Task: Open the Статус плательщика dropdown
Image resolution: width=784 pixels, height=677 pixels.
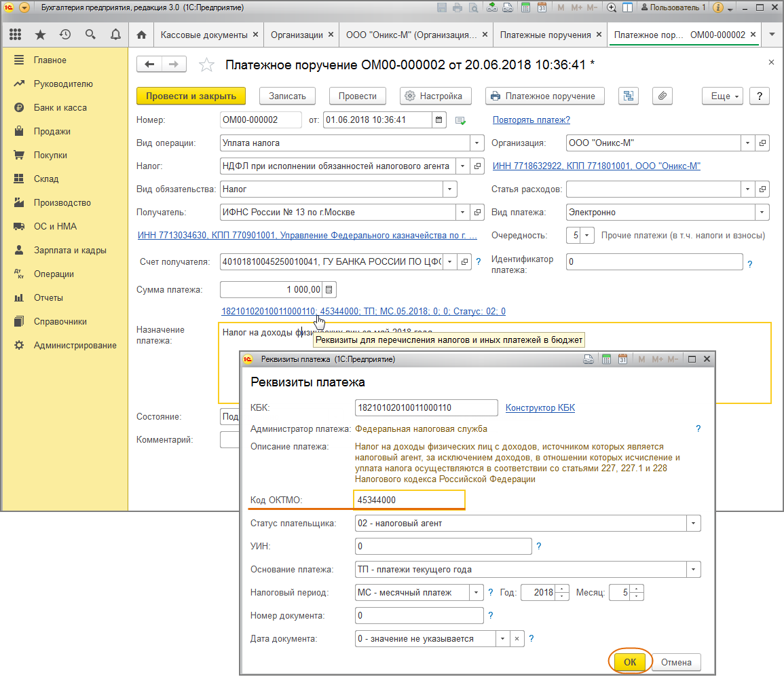Action: point(693,524)
